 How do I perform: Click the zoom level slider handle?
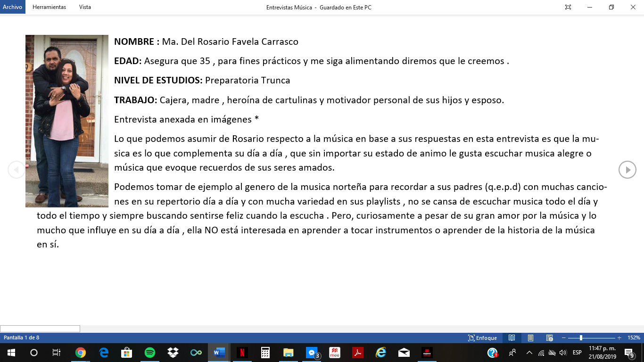tap(581, 338)
